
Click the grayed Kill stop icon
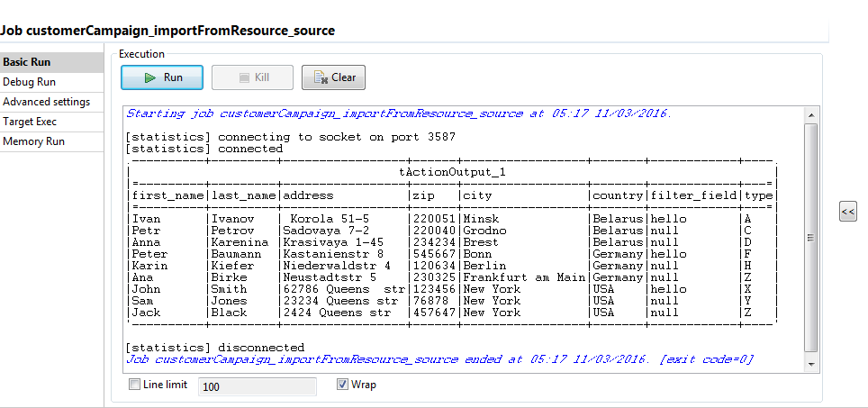coord(244,77)
